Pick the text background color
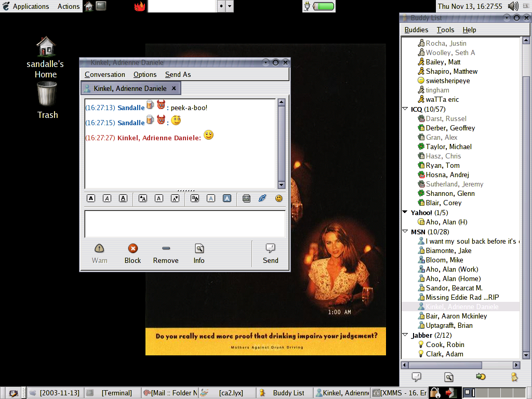Screen dimensions: 532x399 coord(227,198)
